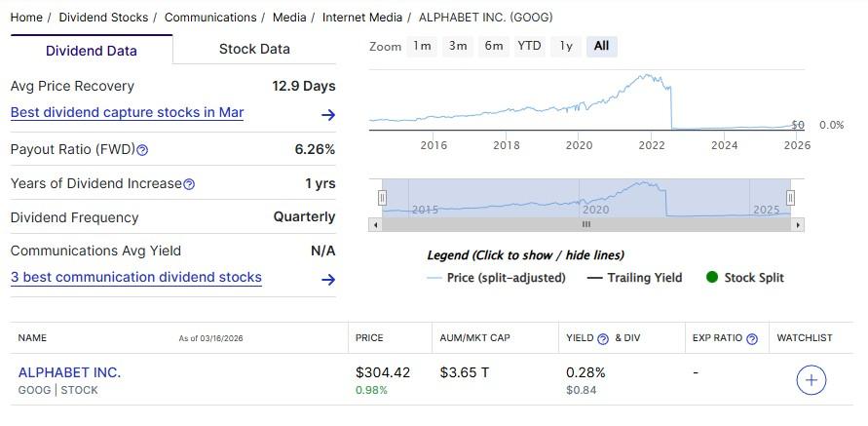Click the Payout Ratio help icon
The image size is (868, 426).
point(143,150)
